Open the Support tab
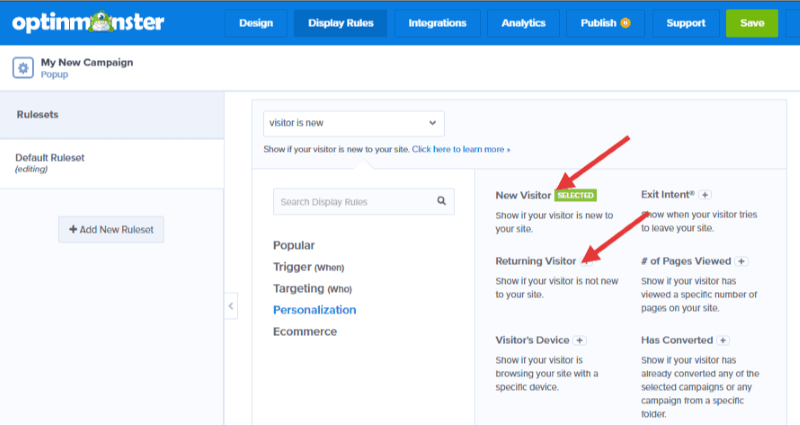Image resolution: width=800 pixels, height=425 pixels. (686, 23)
